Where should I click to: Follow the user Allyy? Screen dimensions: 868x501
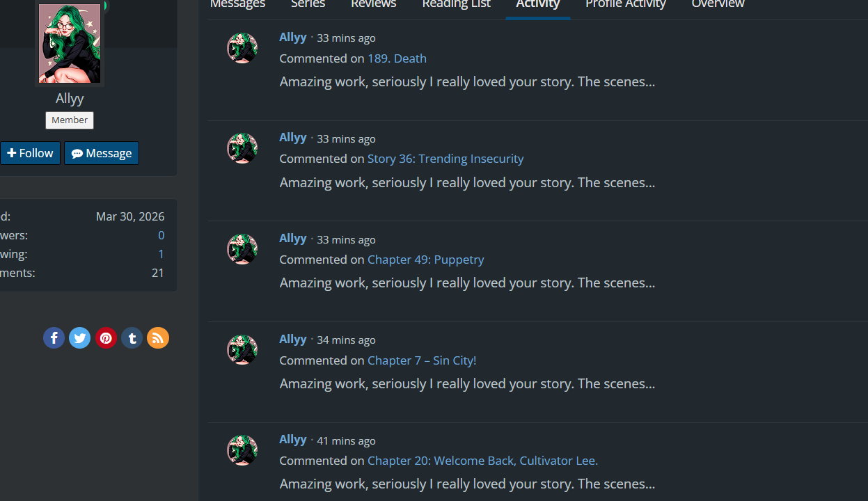(30, 153)
